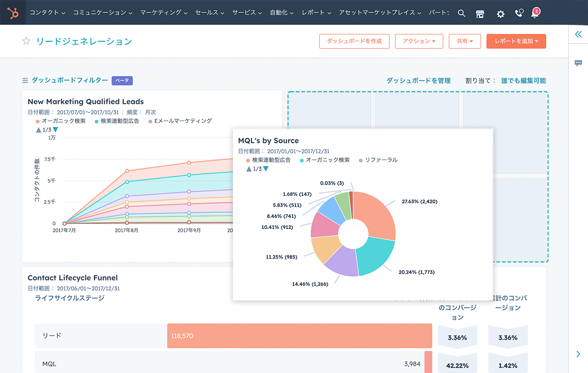The height and width of the screenshot is (373, 588).
Task: Click the dashboard filter sliders icon
Action: 25,81
